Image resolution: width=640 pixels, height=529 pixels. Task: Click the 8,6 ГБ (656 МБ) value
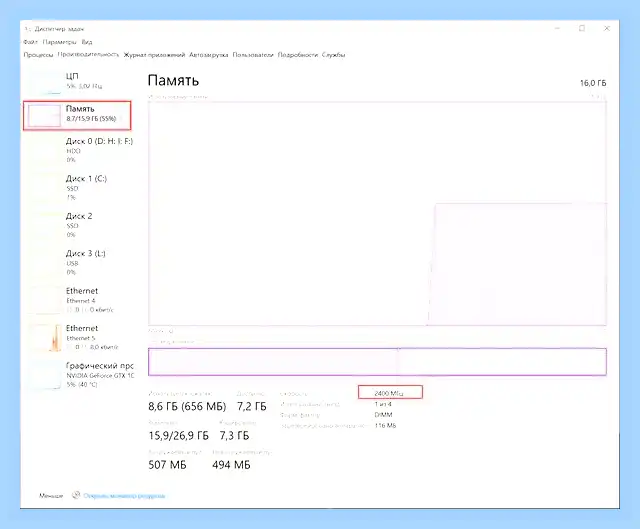[187, 407]
